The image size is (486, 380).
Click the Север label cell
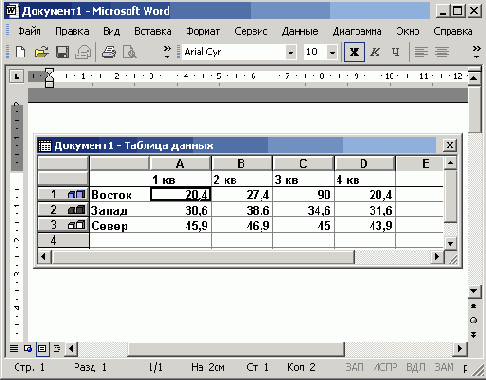tap(120, 226)
